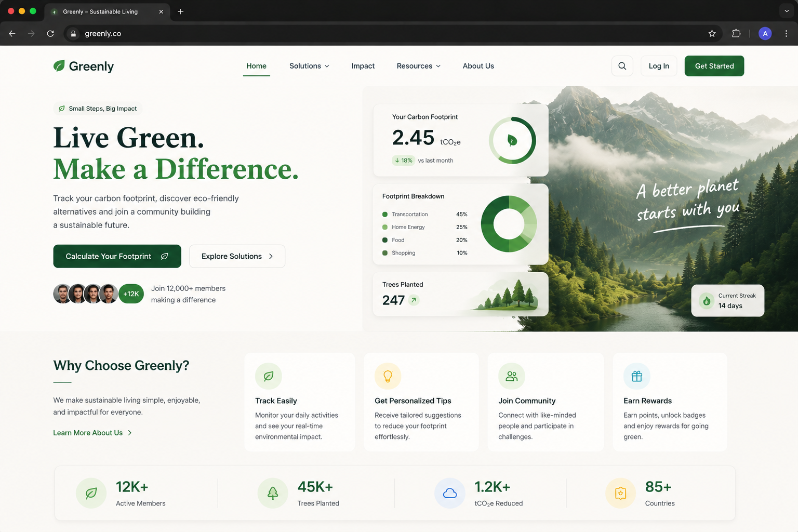This screenshot has width=798, height=532.
Task: Go to the Home nav tab
Action: click(256, 66)
